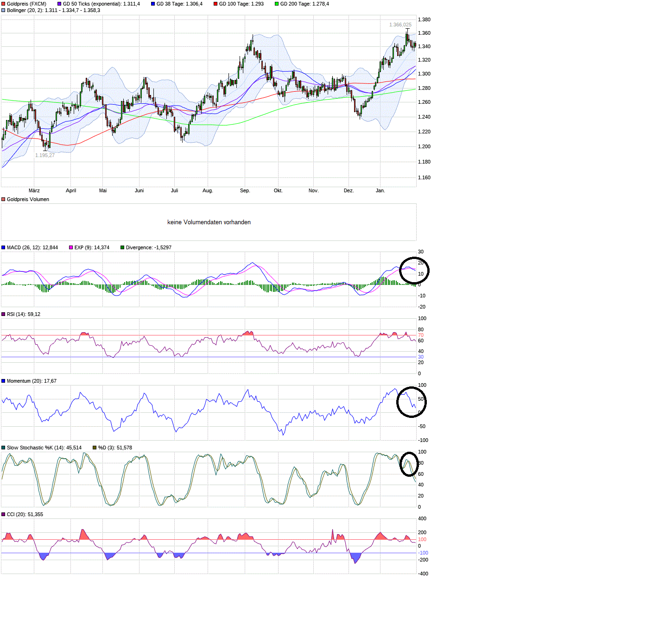Click the blue 30 level on RSI axis

(421, 357)
